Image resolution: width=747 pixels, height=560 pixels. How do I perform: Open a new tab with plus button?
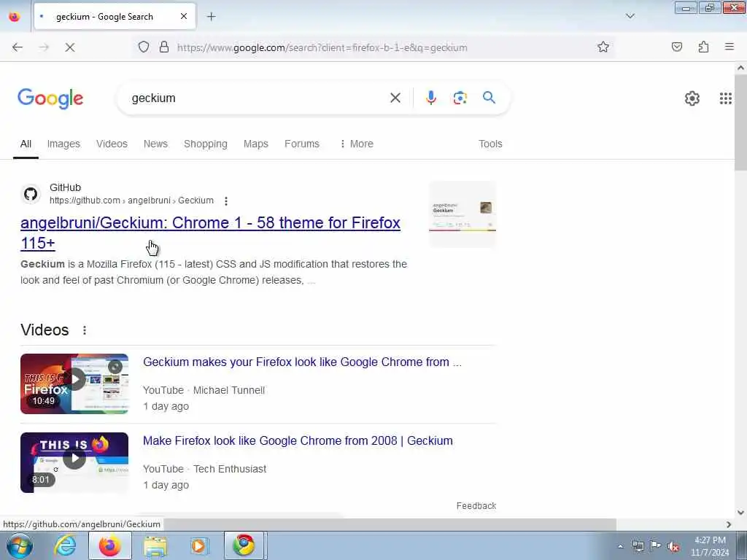click(211, 17)
